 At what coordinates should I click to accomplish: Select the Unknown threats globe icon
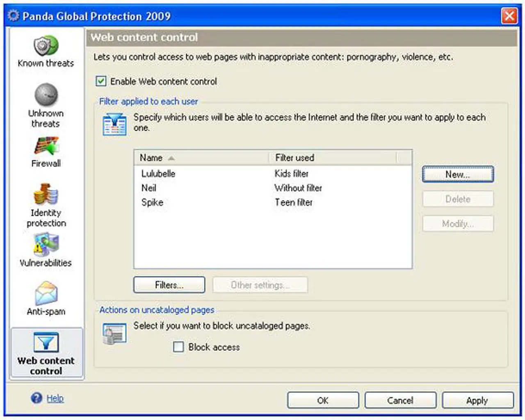point(46,95)
